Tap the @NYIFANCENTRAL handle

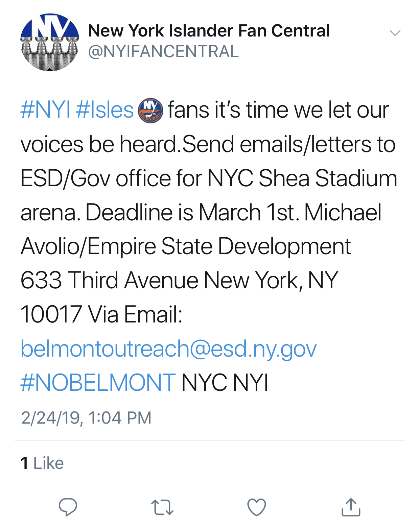(163, 51)
